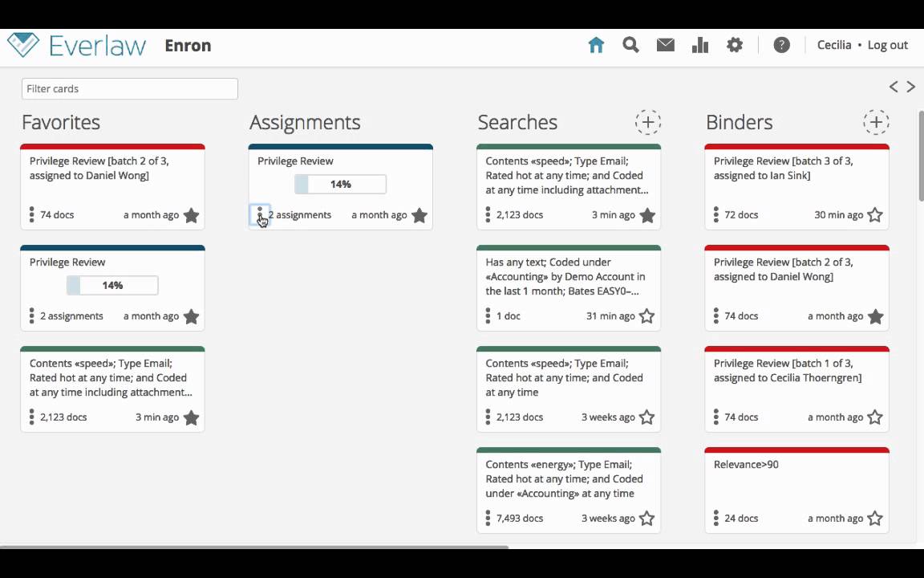Open three-dot menu on Favorites 2,123 docs card

32,417
